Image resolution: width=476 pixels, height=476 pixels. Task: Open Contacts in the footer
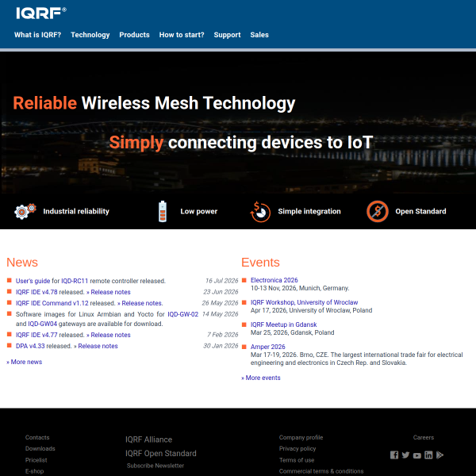pyautogui.click(x=37, y=437)
